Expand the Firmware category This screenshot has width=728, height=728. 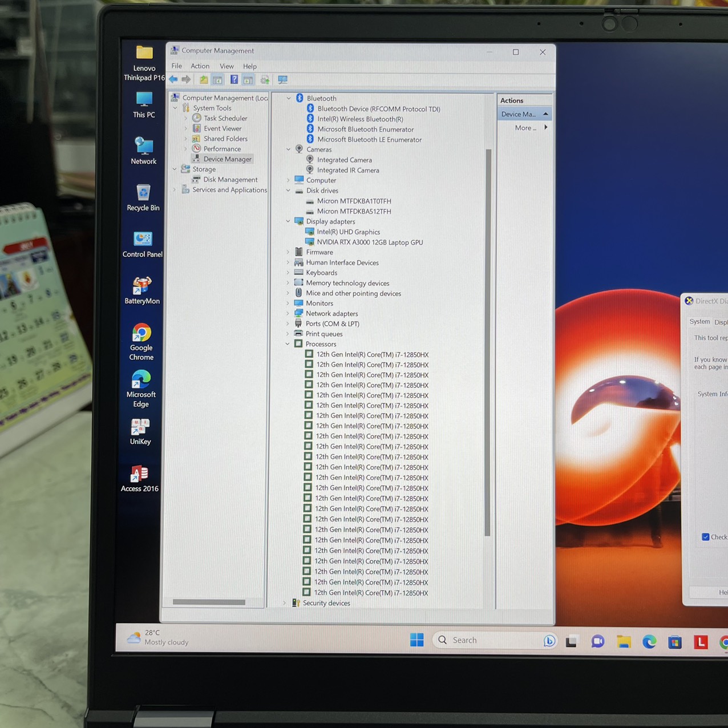click(x=288, y=252)
